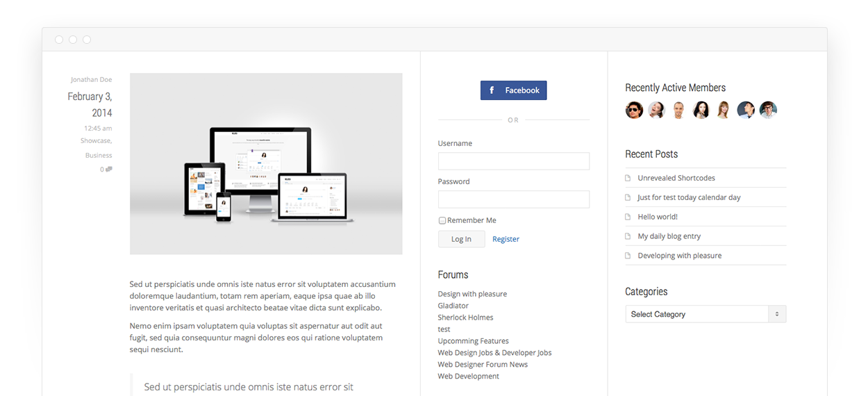Focus the Username input field
Screen dimensions: 868x396
click(513, 161)
